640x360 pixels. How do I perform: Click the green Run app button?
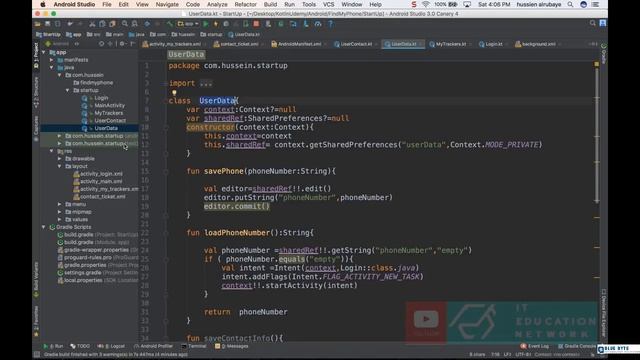point(206,24)
